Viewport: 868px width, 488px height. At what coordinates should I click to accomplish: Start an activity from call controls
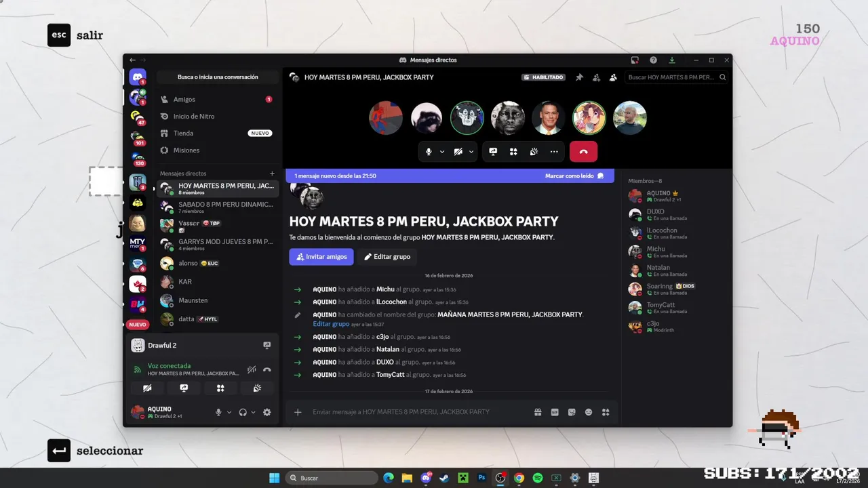[x=513, y=152]
